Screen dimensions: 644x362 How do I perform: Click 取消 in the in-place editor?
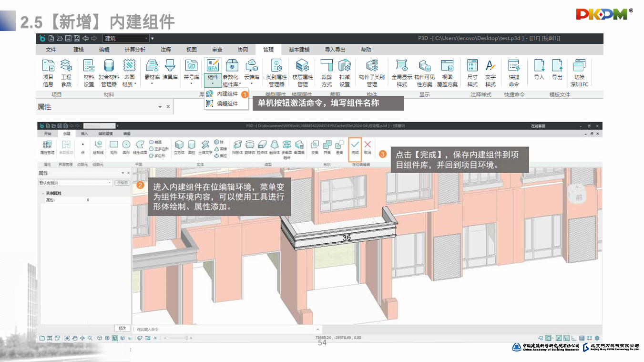368,147
